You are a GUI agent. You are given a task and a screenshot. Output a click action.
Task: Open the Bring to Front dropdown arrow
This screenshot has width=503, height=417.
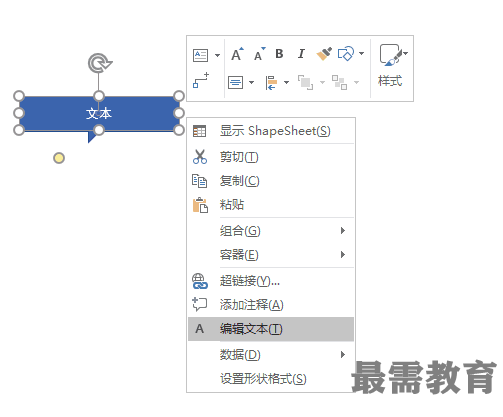pyautogui.click(x=322, y=82)
